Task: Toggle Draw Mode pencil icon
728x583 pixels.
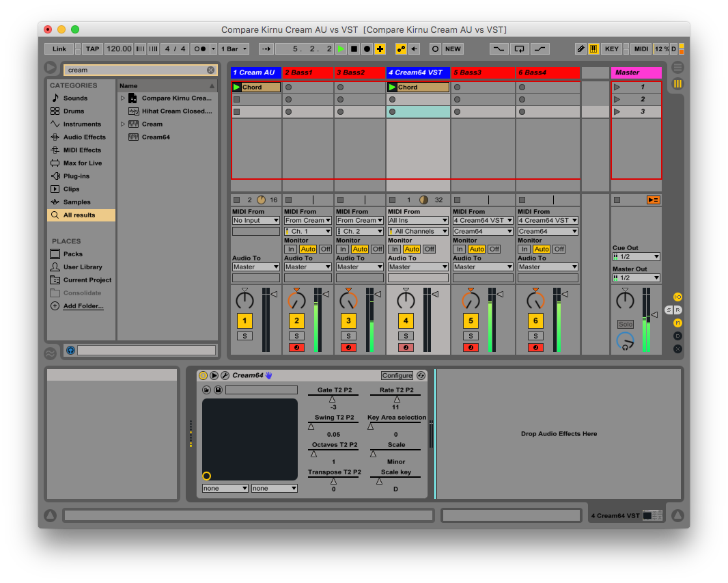Action: point(580,49)
